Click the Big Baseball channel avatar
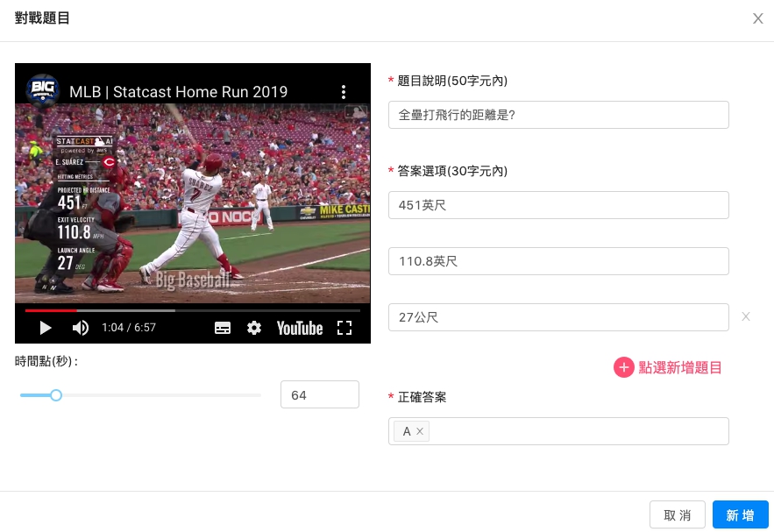Viewport: 774px width, 532px height. tap(42, 90)
